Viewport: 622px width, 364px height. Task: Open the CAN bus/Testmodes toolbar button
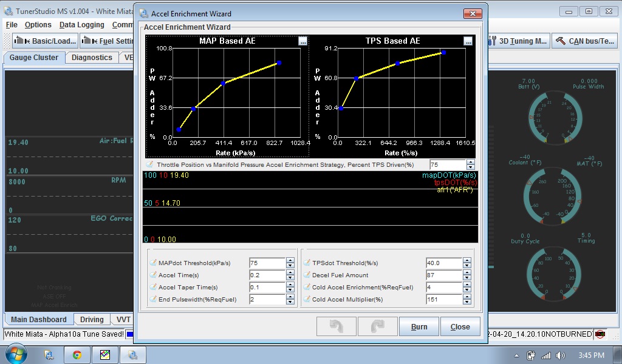click(585, 41)
